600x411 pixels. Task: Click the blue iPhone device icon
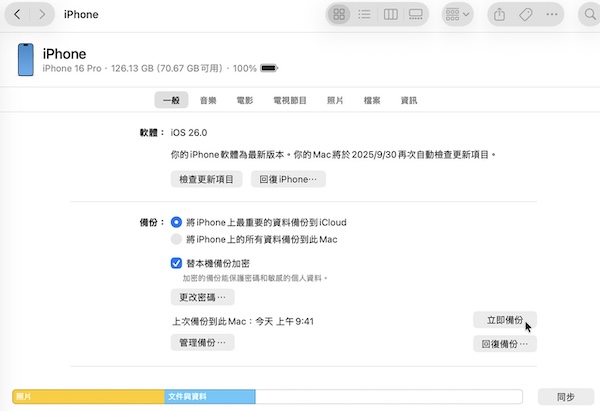(x=26, y=59)
